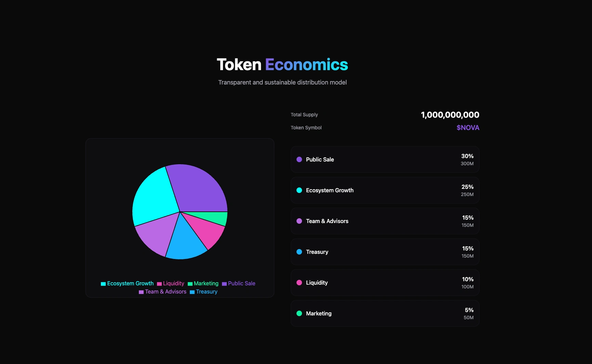
Task: Toggle the Marketing legend entry
Action: click(203, 284)
